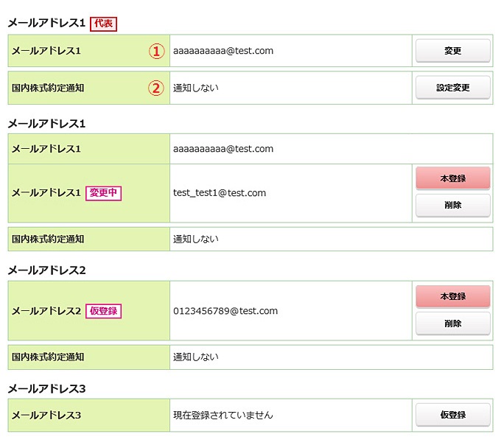Click 削除 for test_test1@test.com
Screen dimensions: 501x448
(452, 206)
